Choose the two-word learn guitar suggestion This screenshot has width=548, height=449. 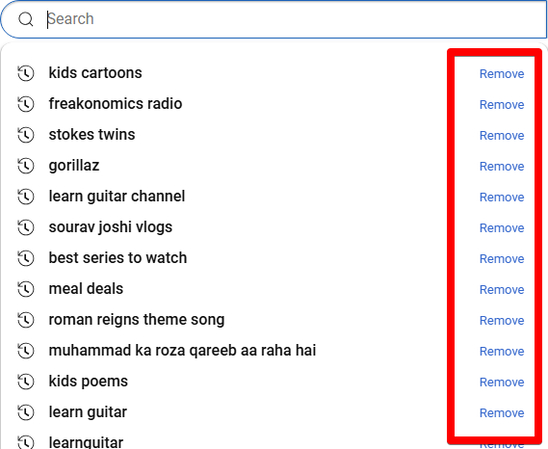click(x=88, y=412)
